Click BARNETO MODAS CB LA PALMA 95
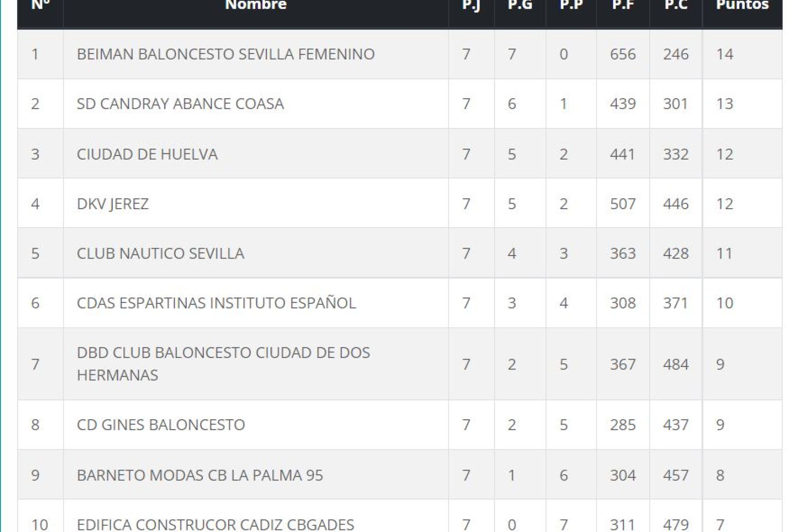Viewport: 798px width, 532px height. 200,475
